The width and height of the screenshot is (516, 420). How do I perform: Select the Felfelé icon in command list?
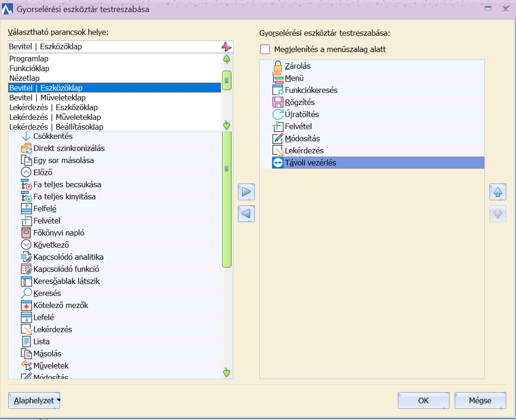coord(26,209)
